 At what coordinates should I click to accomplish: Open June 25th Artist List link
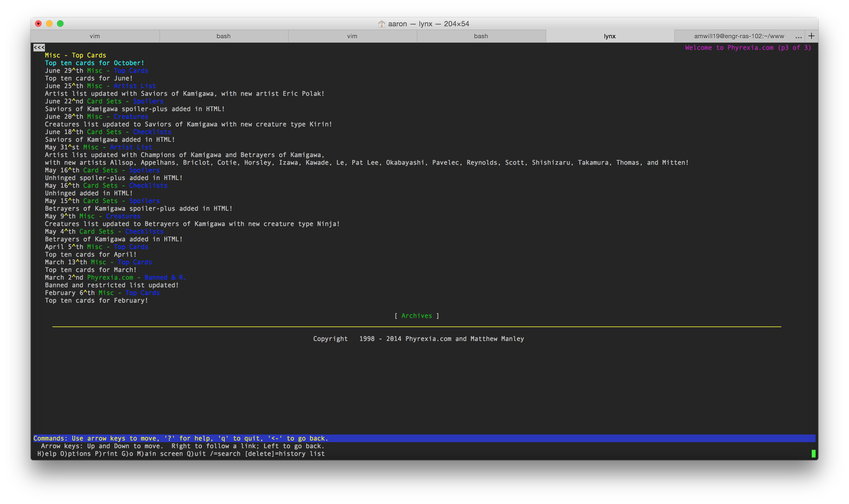click(x=134, y=86)
